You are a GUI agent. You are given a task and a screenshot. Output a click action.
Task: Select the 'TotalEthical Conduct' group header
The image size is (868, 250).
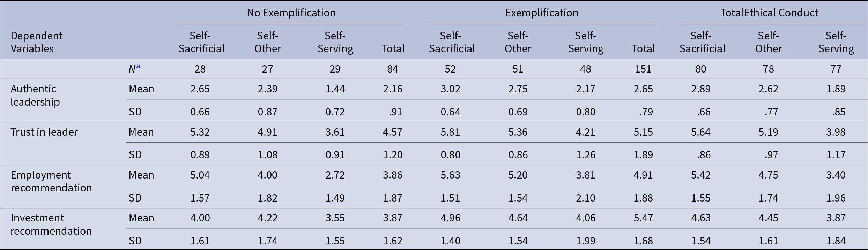[x=769, y=13]
